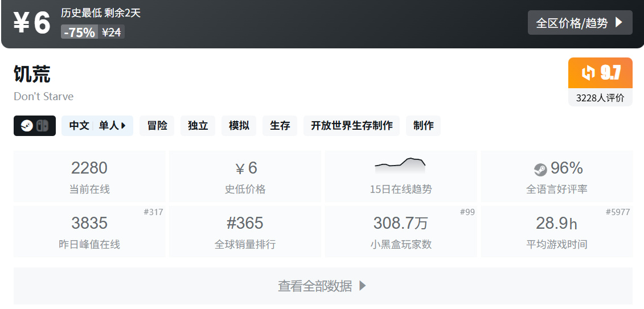644x309 pixels.
Task: Select the 开放世界生存制作 tag
Action: (x=351, y=126)
